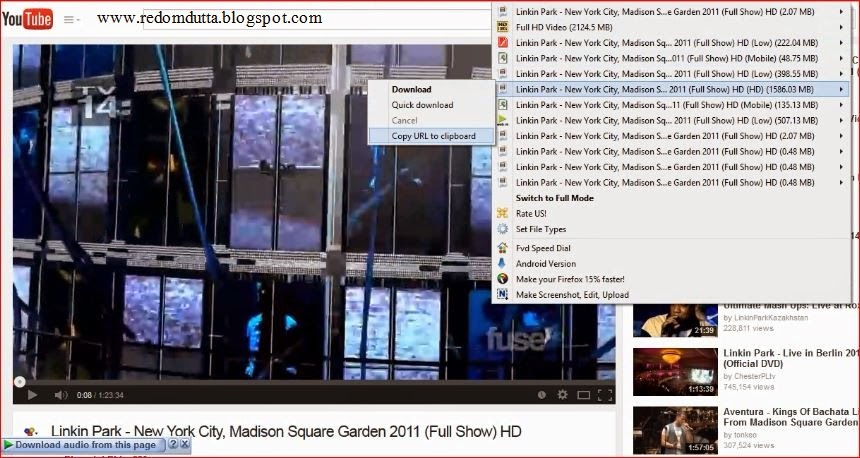This screenshot has height=458, width=860.
Task: Expand submenu arrow for the 1586.03 MB HD item
Action: tap(841, 89)
